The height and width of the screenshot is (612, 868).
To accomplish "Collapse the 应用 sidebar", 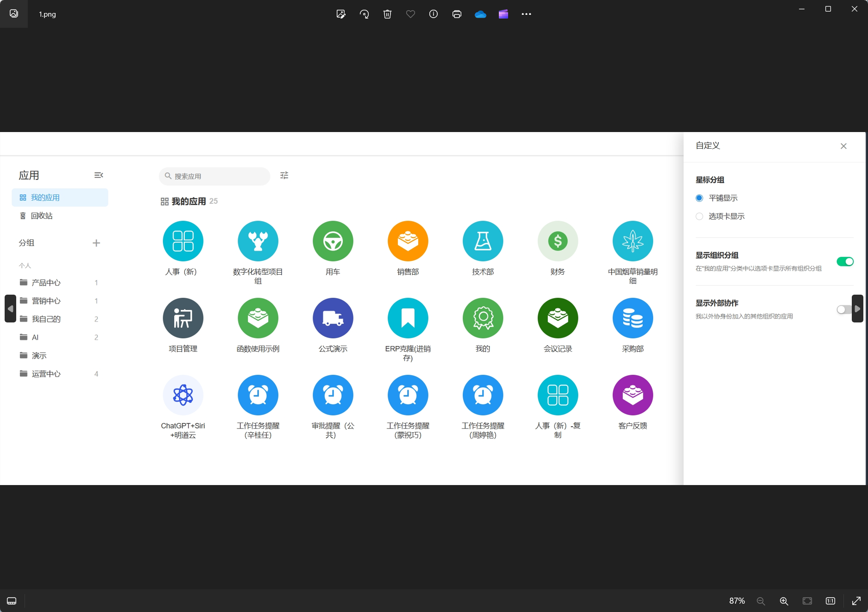I will click(x=99, y=175).
